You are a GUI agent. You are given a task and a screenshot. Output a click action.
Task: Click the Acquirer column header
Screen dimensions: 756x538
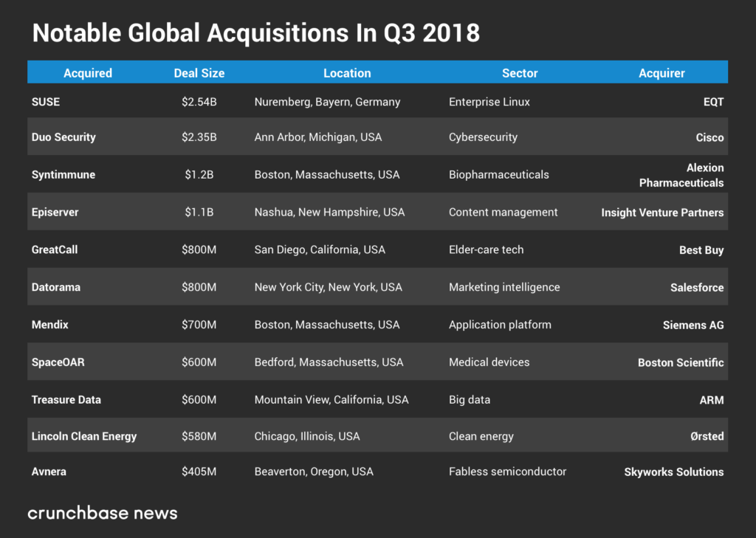(661, 73)
